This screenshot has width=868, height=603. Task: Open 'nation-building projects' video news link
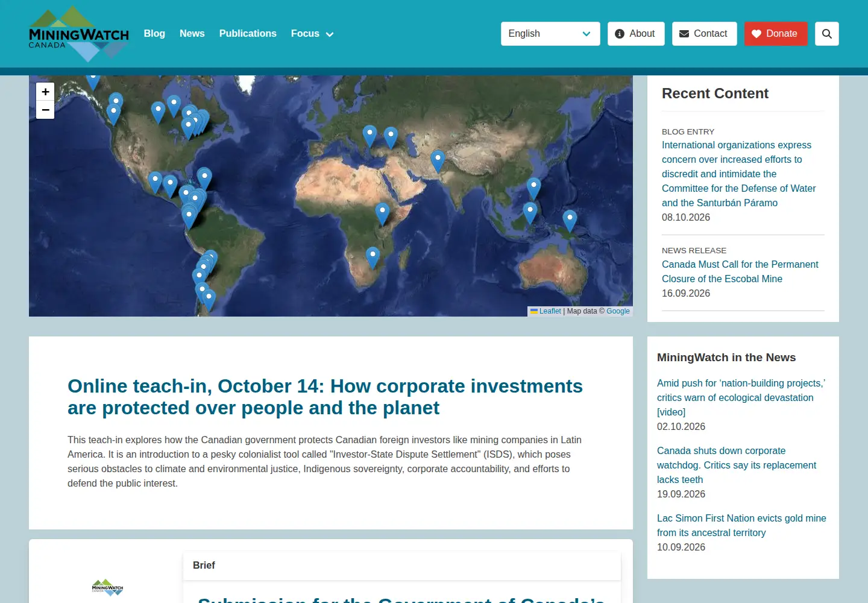click(x=741, y=397)
